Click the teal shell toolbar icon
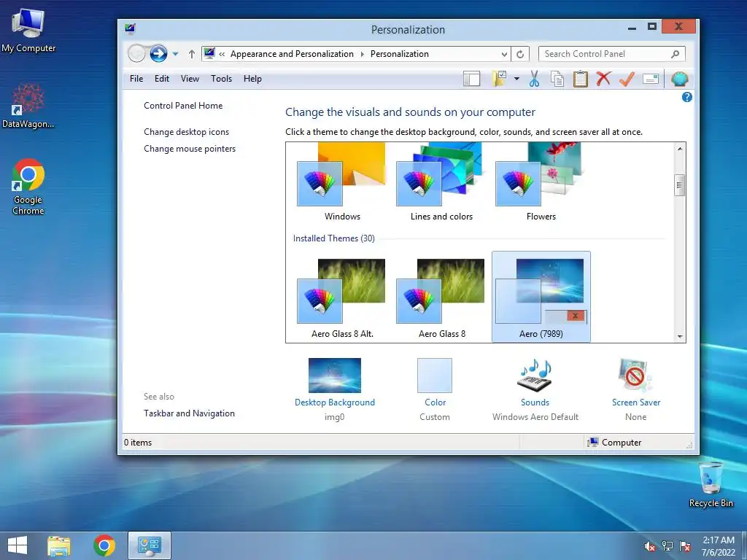The width and height of the screenshot is (747, 560). [679, 79]
